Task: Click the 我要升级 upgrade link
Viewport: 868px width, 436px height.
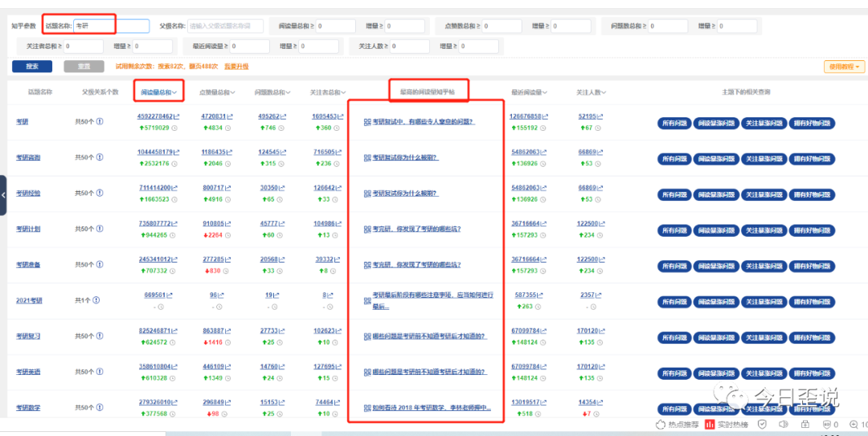Action: coord(236,67)
